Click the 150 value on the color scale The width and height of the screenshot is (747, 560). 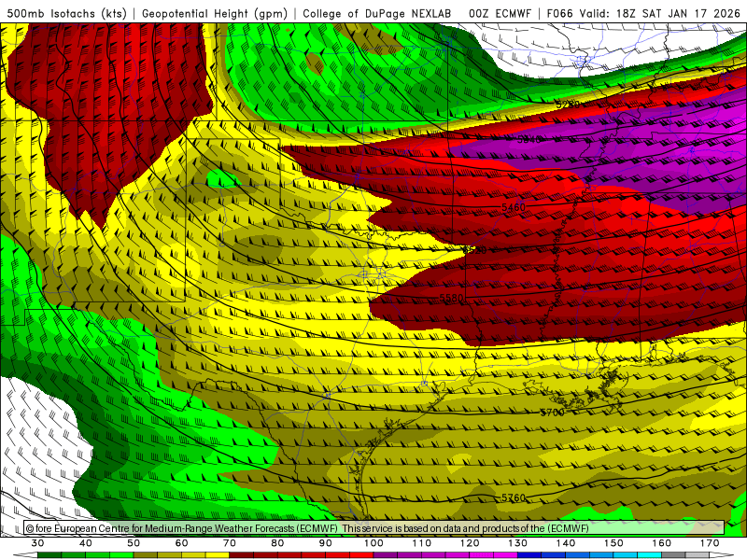(x=614, y=543)
